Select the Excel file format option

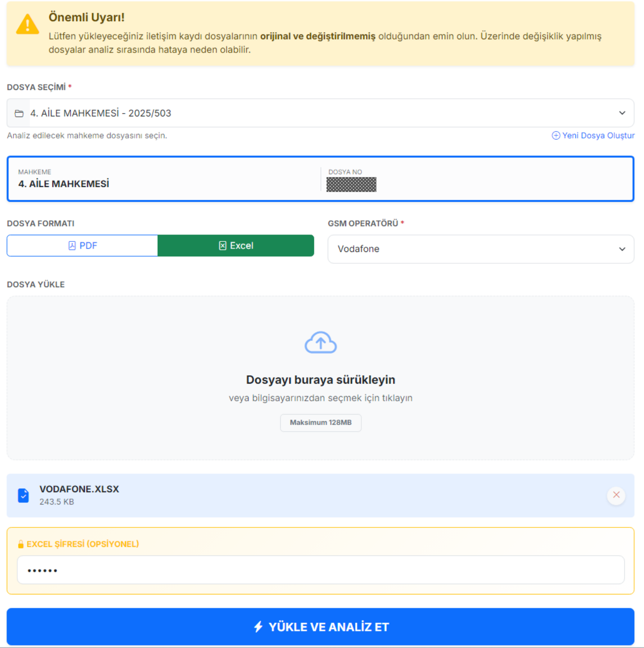(x=236, y=246)
